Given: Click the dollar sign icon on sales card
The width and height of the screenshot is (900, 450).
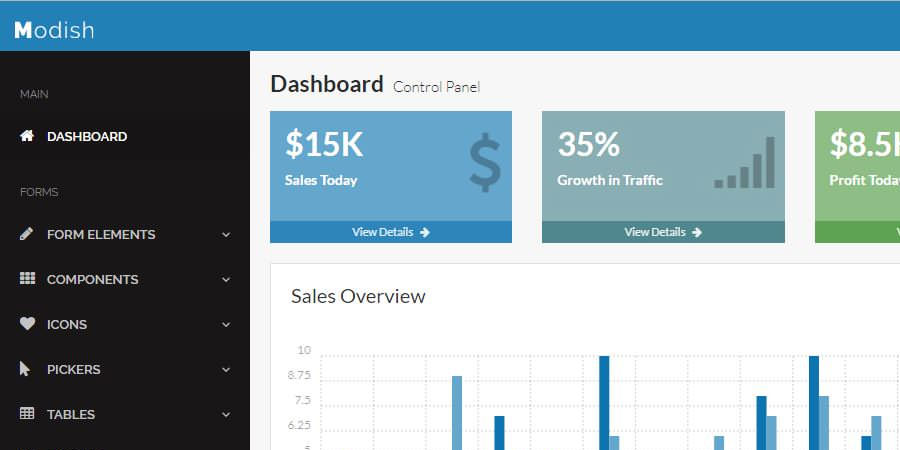Looking at the screenshot, I should (x=485, y=163).
